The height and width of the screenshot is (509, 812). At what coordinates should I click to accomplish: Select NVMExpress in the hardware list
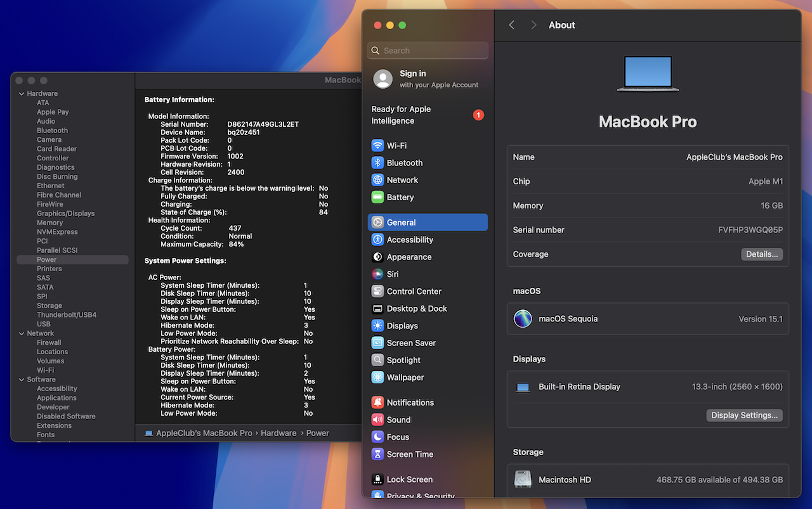click(x=57, y=232)
